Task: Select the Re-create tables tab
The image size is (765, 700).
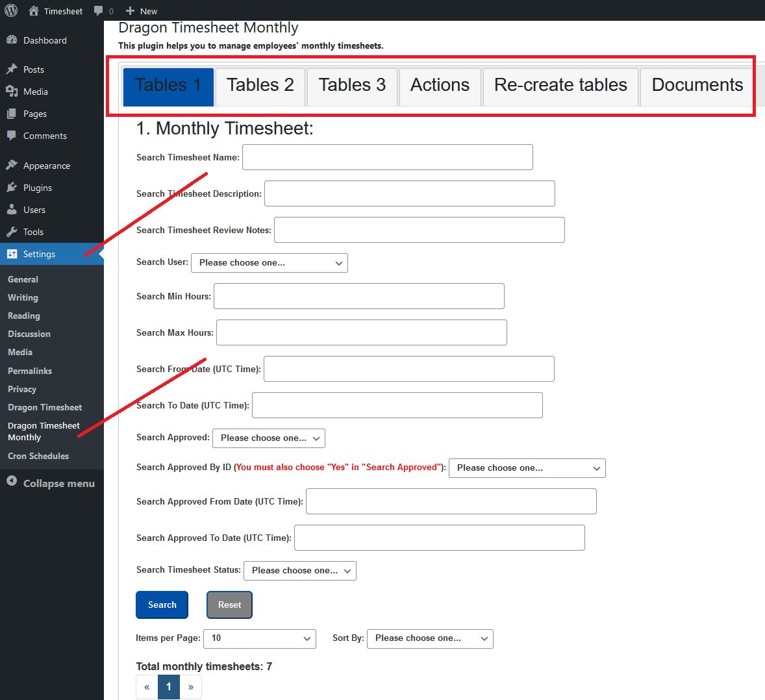Action: pos(560,87)
